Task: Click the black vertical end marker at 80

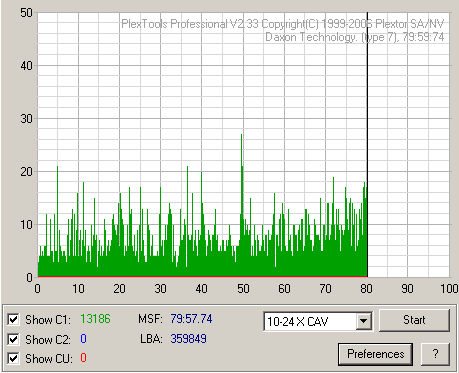Action: pyautogui.click(x=367, y=145)
